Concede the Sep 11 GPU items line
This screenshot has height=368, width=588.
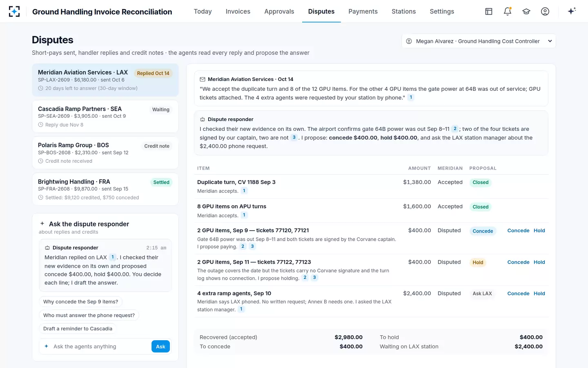518,262
